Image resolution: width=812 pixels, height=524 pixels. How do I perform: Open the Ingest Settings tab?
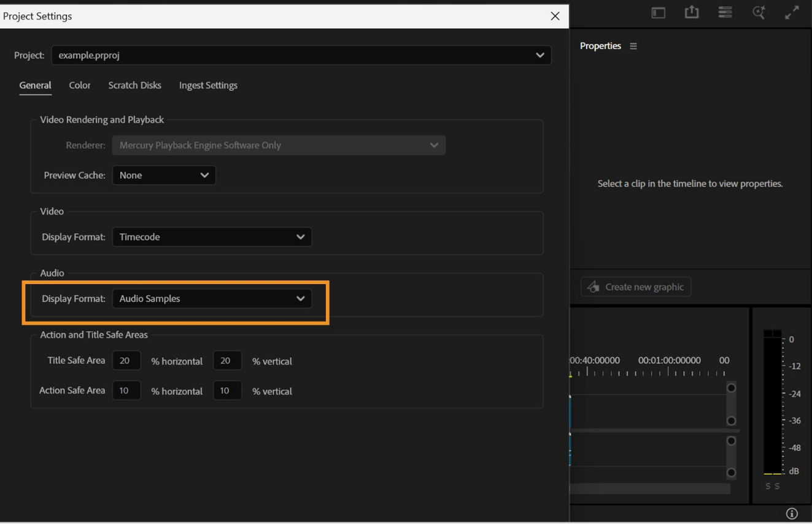click(x=208, y=85)
